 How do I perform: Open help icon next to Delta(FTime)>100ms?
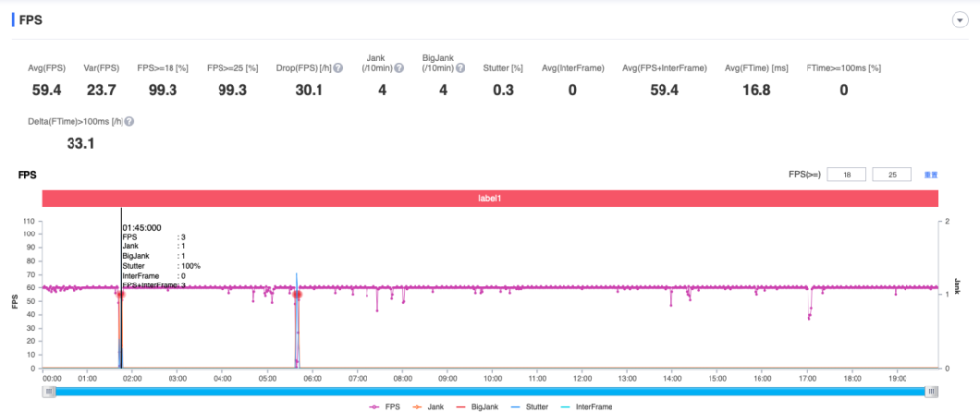coord(130,122)
